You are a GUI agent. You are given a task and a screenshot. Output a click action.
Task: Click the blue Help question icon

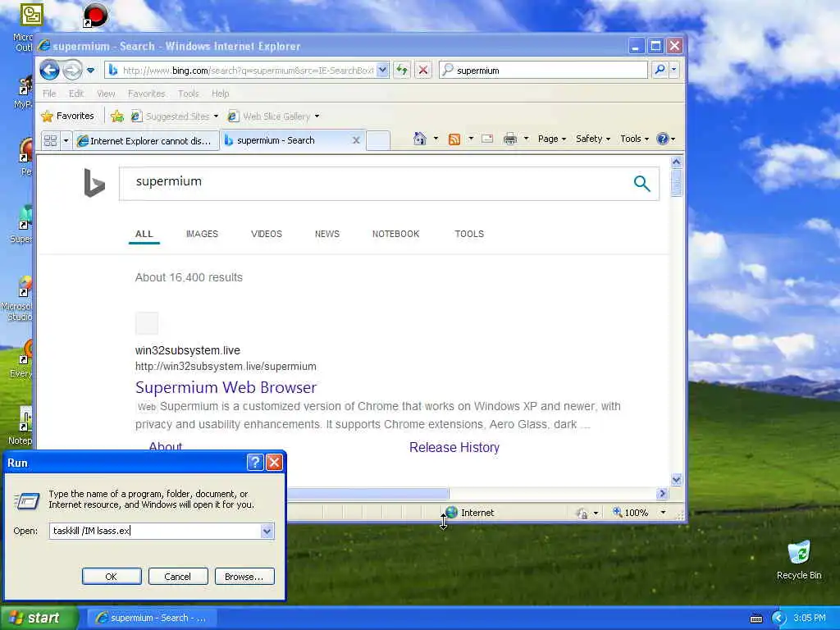coord(663,139)
